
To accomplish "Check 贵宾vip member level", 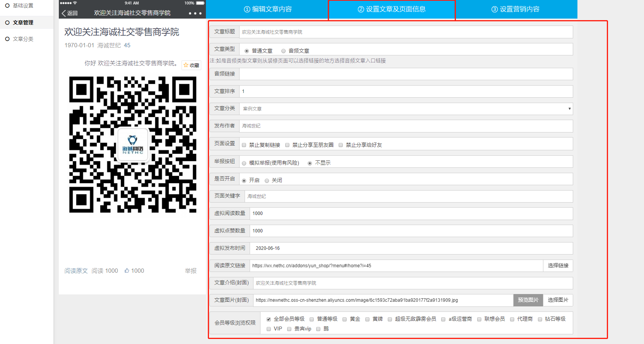I will 289,329.
